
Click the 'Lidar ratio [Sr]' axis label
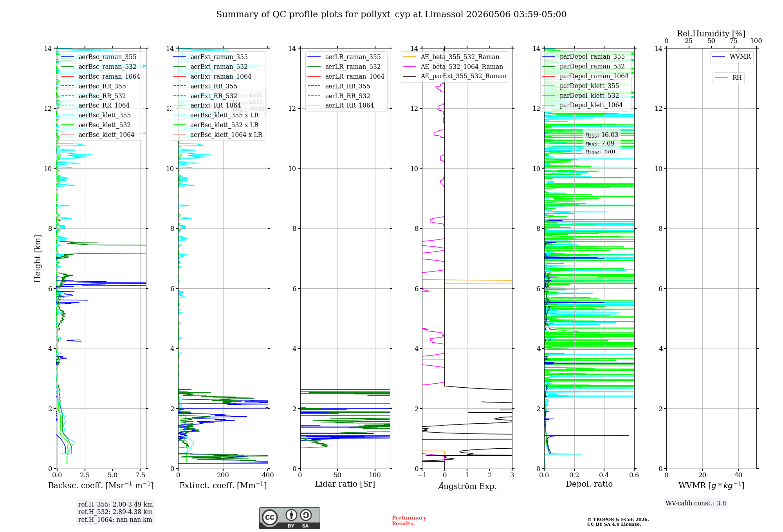pos(345,484)
